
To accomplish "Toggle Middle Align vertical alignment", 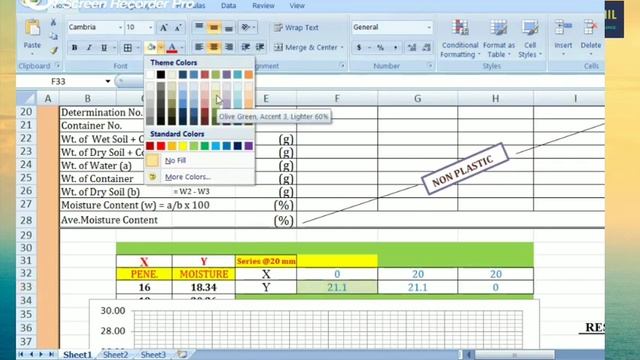I will coord(213,27).
